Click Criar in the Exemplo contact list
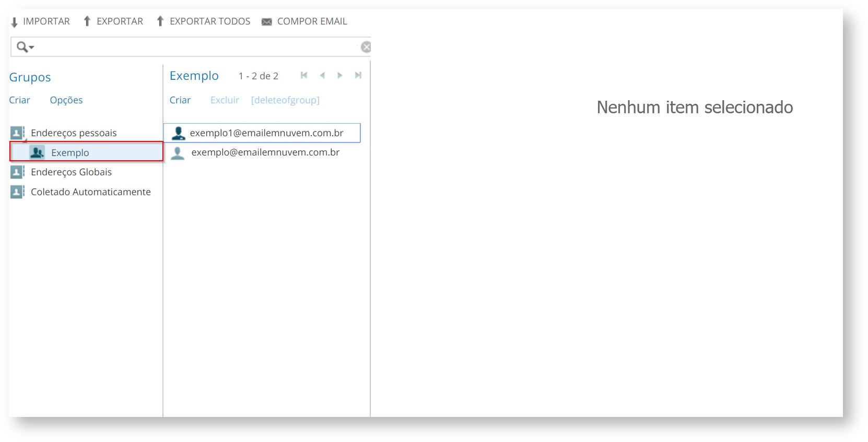The height and width of the screenshot is (442, 868). click(x=180, y=100)
